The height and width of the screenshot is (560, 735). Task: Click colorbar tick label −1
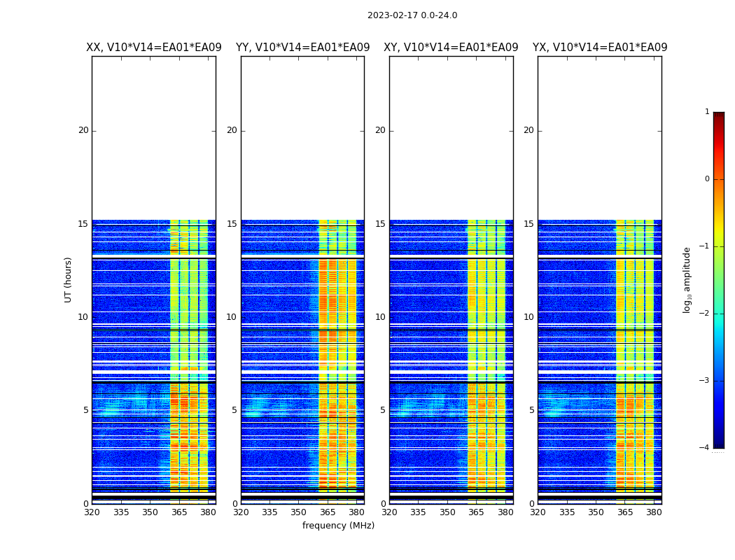pyautogui.click(x=704, y=246)
